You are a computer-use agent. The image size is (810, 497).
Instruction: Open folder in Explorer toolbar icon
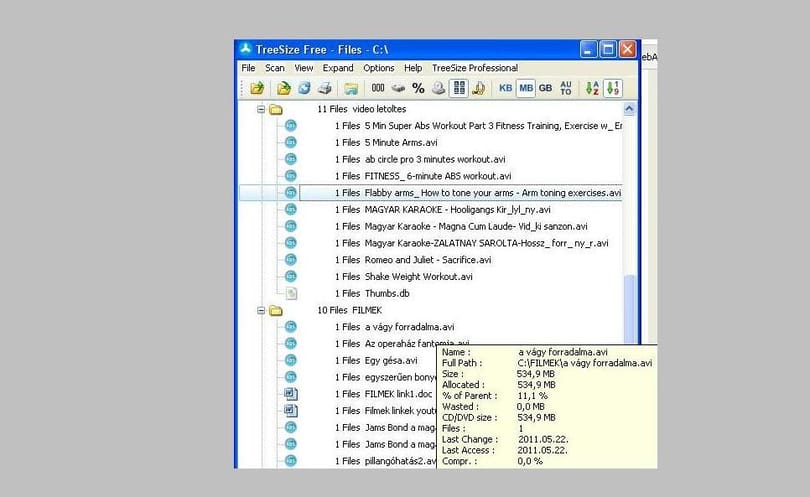tap(351, 88)
